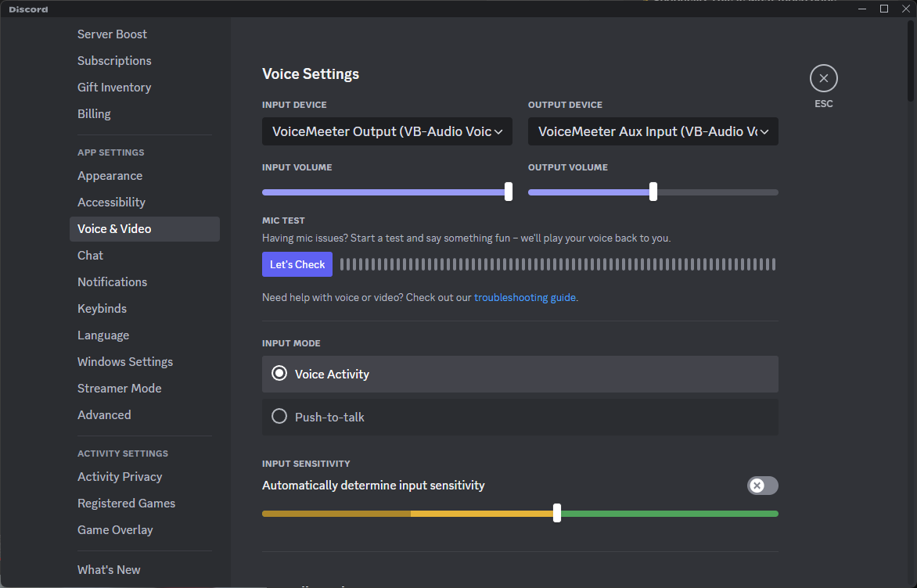Image resolution: width=917 pixels, height=588 pixels.
Task: Click the settings page vertical scrollbar
Action: click(x=911, y=63)
